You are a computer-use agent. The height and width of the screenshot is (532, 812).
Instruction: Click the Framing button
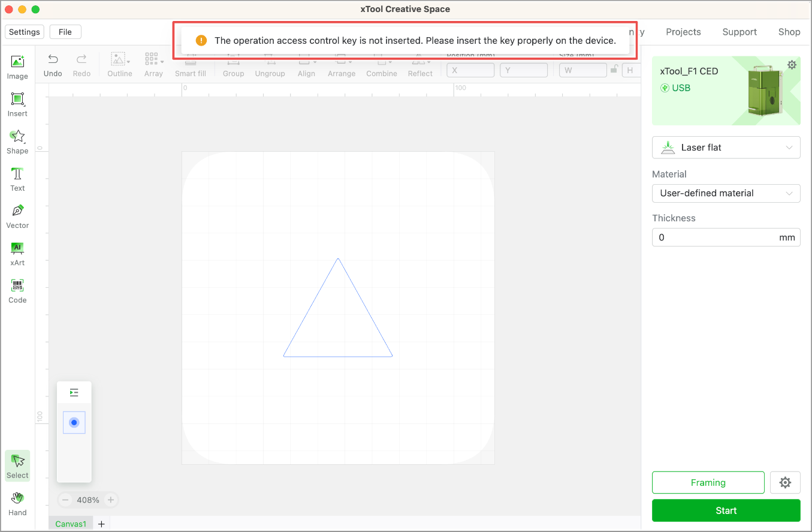point(708,482)
